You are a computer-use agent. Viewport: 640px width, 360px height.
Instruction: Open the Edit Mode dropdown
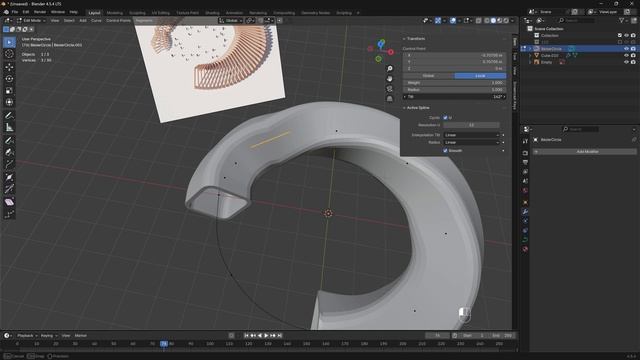coord(31,20)
